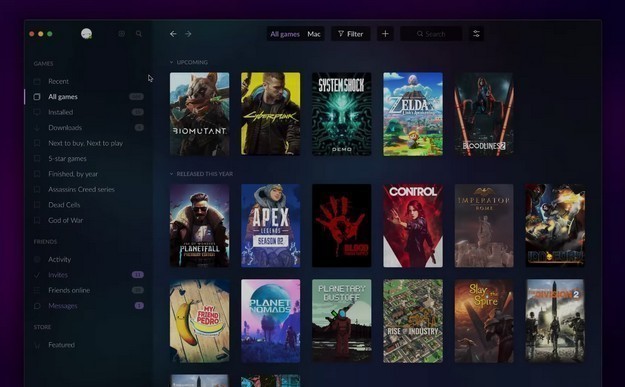Open notifications icon beside the avatar
Image resolution: width=625 pixels, height=387 pixels.
click(x=122, y=34)
